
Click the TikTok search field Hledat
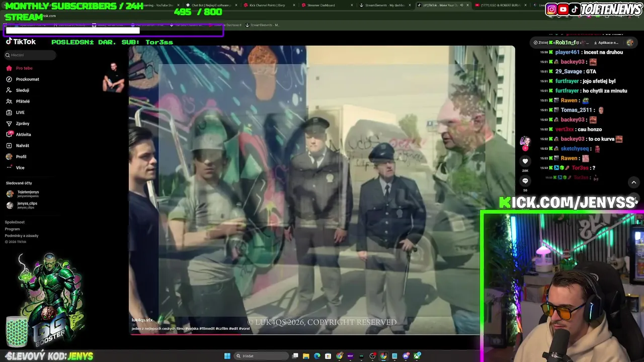click(30, 55)
